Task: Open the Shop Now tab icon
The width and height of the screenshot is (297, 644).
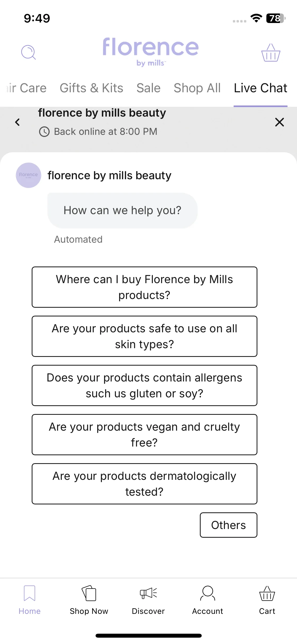Action: click(89, 593)
